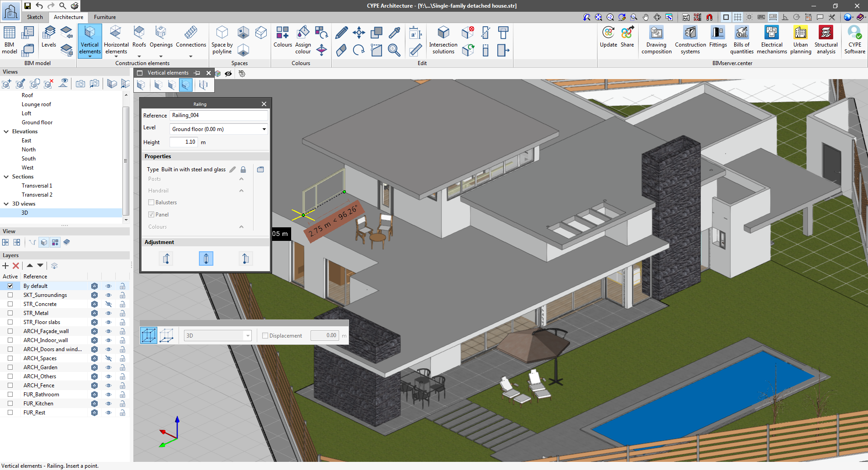Click the Displacement value field
The width and height of the screenshot is (868, 470).
[x=325, y=336]
